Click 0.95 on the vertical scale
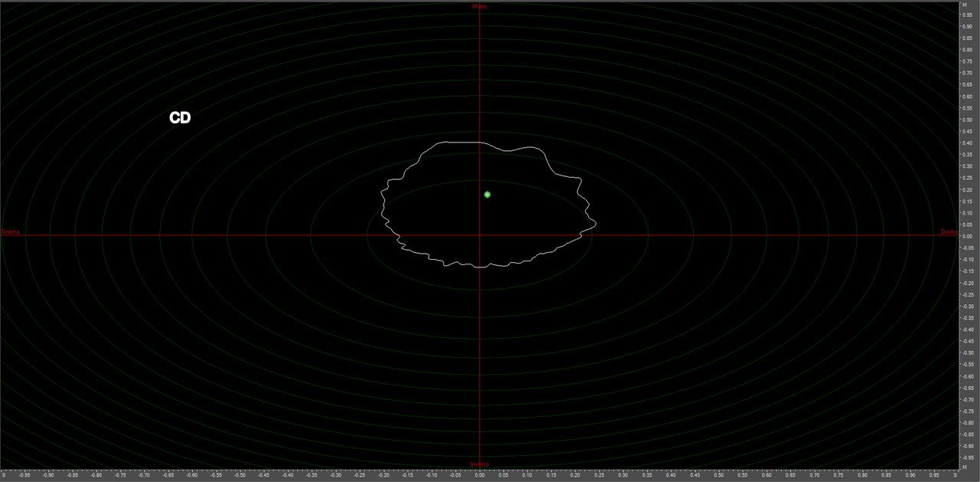Image resolution: width=980 pixels, height=482 pixels. (969, 14)
